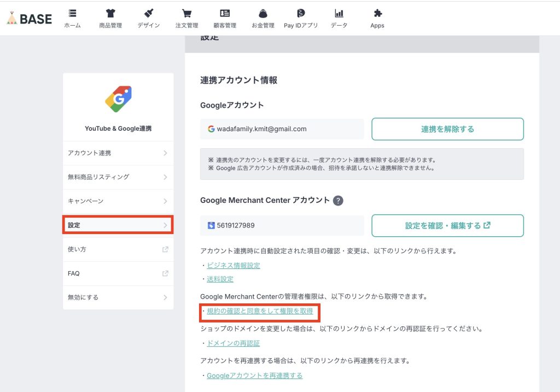Image resolution: width=560 pixels, height=392 pixels.
Task: Expand アカウント連携 chevron
Action: click(x=165, y=153)
